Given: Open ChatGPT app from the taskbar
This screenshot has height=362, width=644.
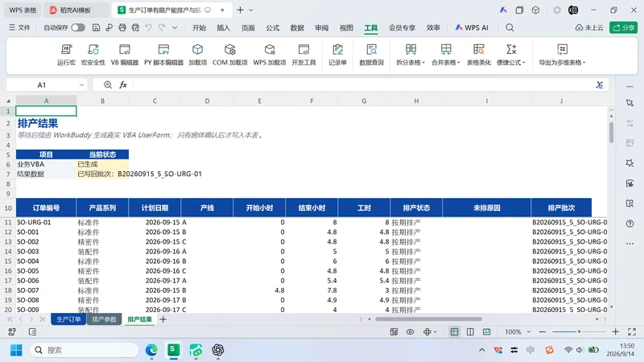Looking at the screenshot, I should point(217,350).
